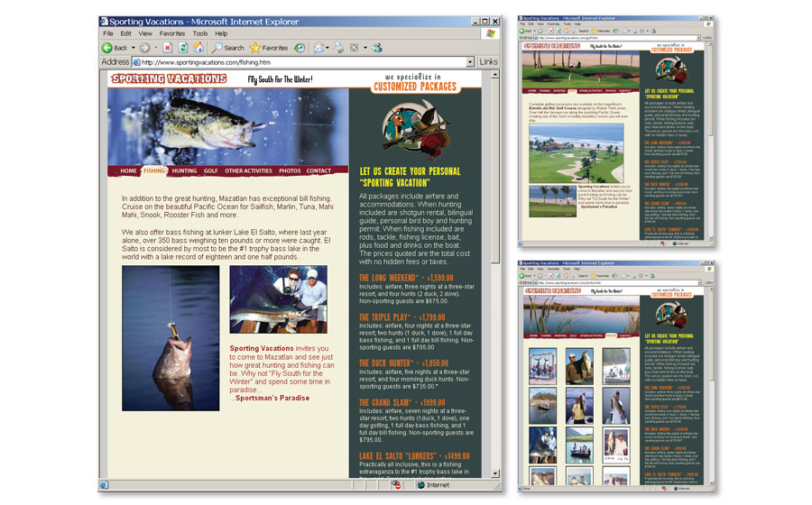Click the Forward arrow button
Viewport: 812px width, 505px height.
pyautogui.click(x=144, y=48)
